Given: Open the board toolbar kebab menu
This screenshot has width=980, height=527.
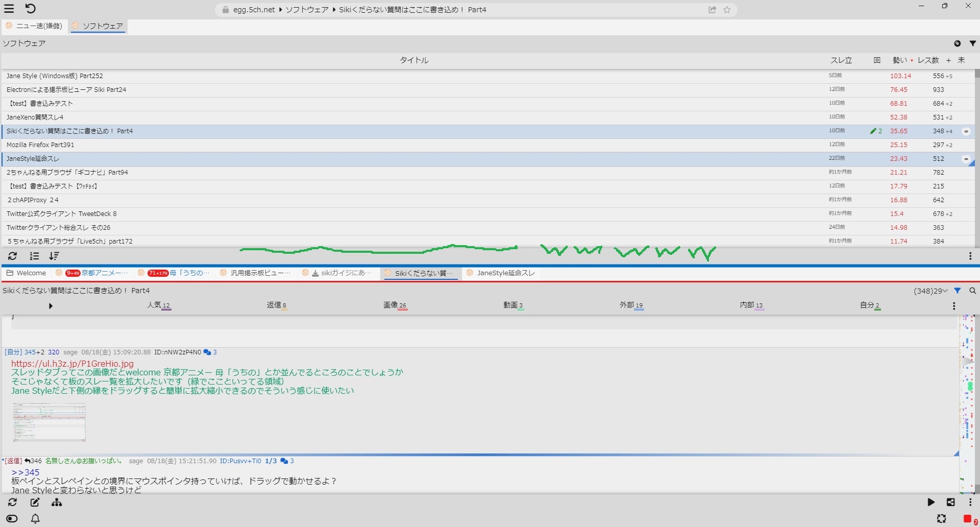Looking at the screenshot, I should click(970, 256).
